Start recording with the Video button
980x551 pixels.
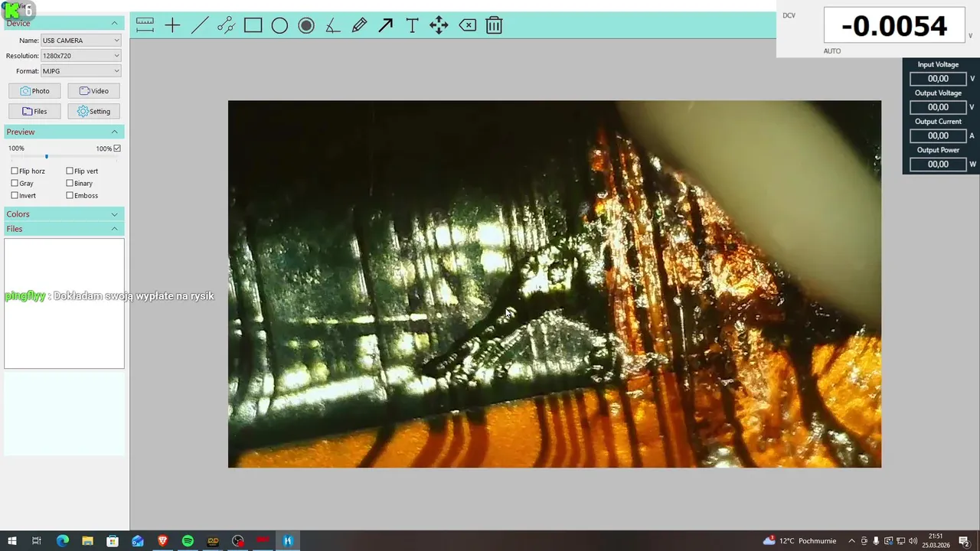(93, 91)
